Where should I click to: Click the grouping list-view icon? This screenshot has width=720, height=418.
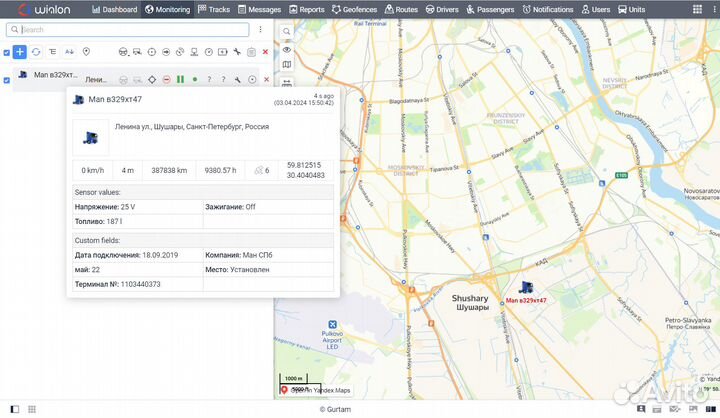[52, 52]
